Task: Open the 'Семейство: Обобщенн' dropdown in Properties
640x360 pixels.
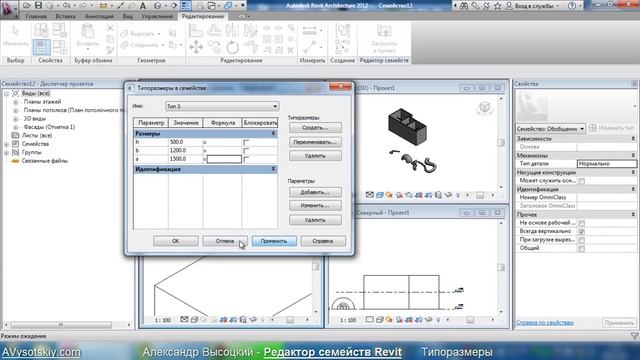Action: click(x=550, y=129)
